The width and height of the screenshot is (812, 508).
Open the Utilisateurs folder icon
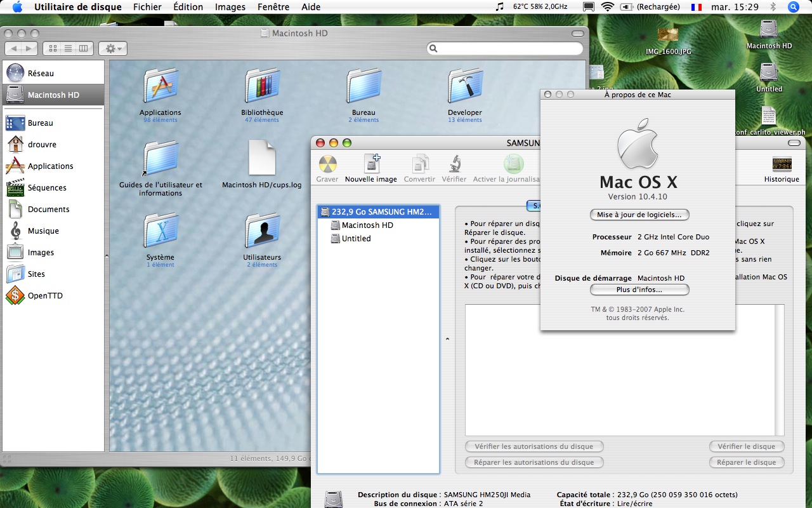pyautogui.click(x=262, y=232)
